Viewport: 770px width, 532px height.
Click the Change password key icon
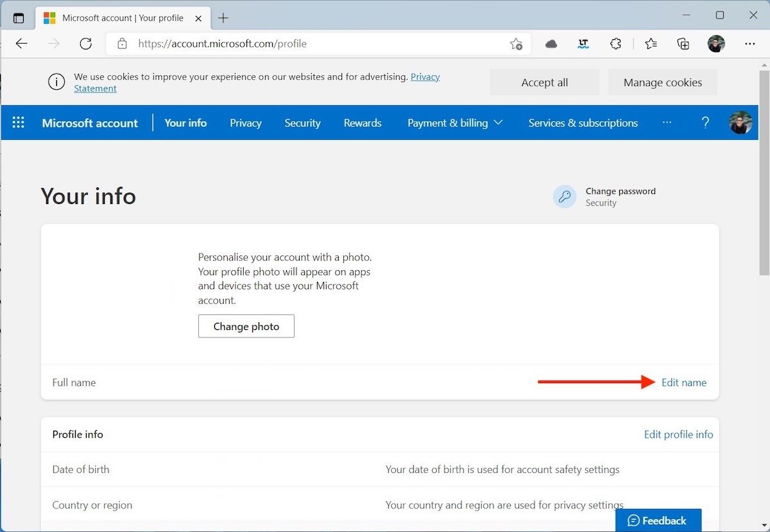564,196
